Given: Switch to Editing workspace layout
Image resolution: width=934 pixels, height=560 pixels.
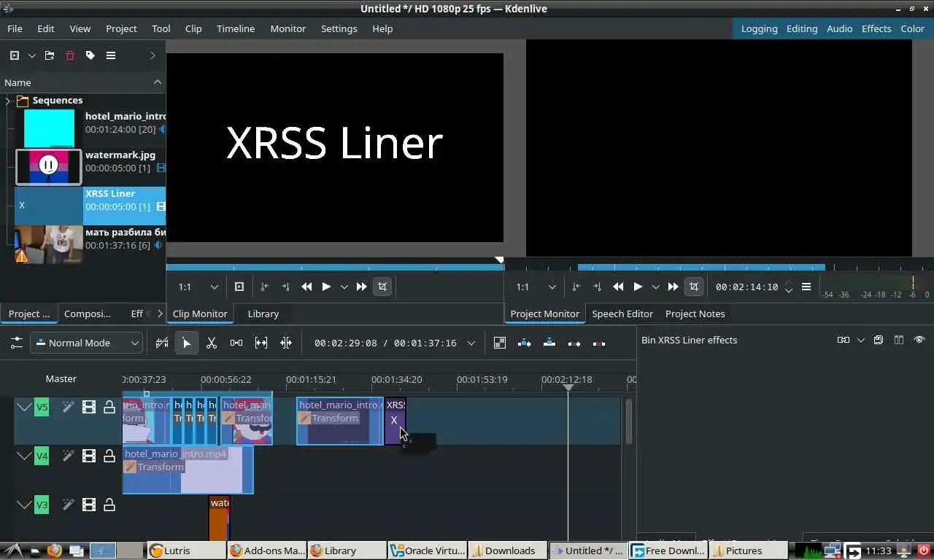Looking at the screenshot, I should pos(802,28).
